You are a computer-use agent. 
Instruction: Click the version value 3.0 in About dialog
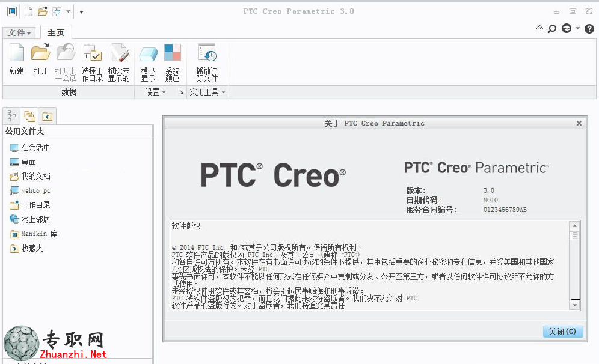pyautogui.click(x=489, y=190)
